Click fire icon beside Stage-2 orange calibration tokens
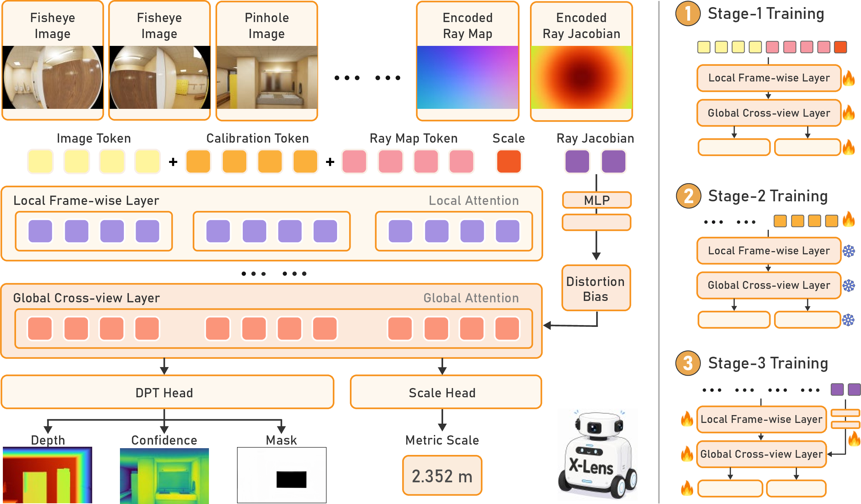Viewport: 861px width, 504px height. click(x=849, y=219)
